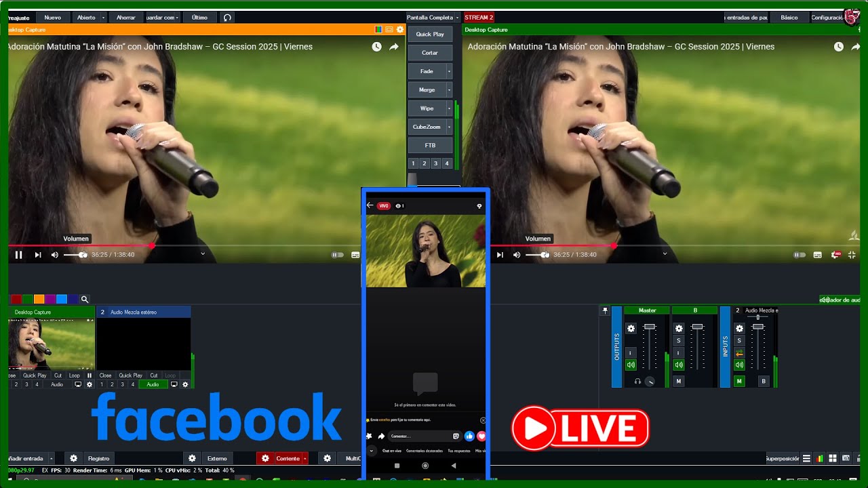Expand the CubeZoom transition dropdown arrow
The image size is (868, 488).
[449, 127]
